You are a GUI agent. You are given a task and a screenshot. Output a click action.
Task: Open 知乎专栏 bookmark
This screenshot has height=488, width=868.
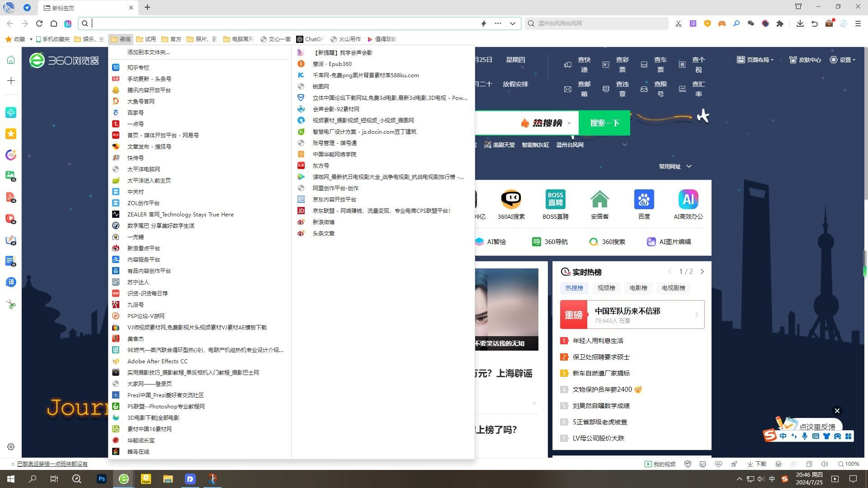click(138, 67)
